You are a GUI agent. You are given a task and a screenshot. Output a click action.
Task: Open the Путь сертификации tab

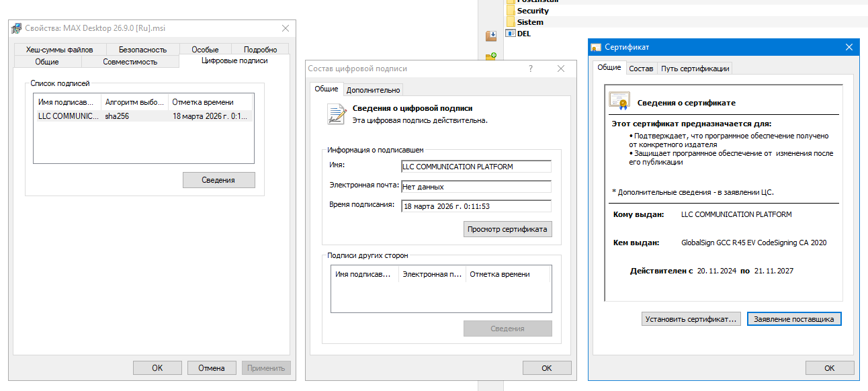[x=695, y=69]
